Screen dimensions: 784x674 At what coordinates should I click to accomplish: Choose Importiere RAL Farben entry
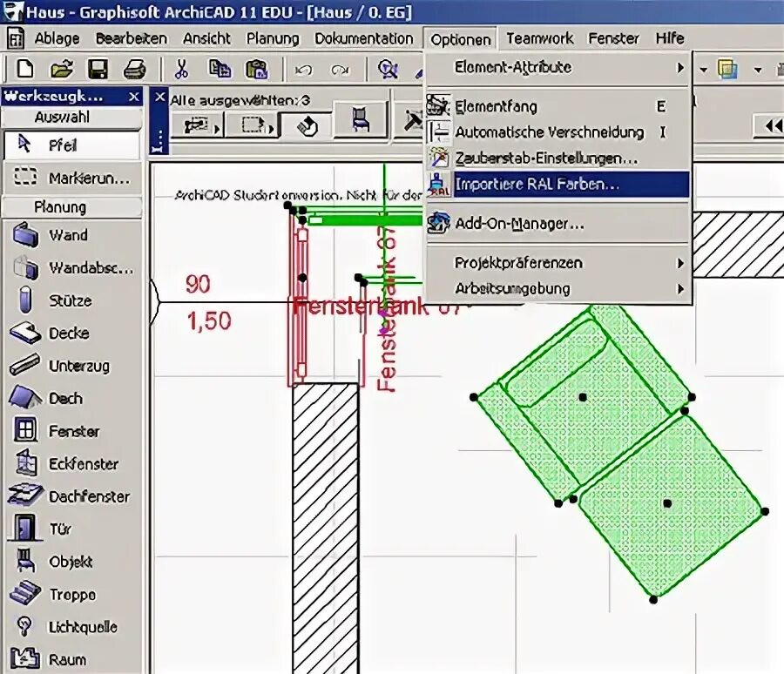pos(558,185)
